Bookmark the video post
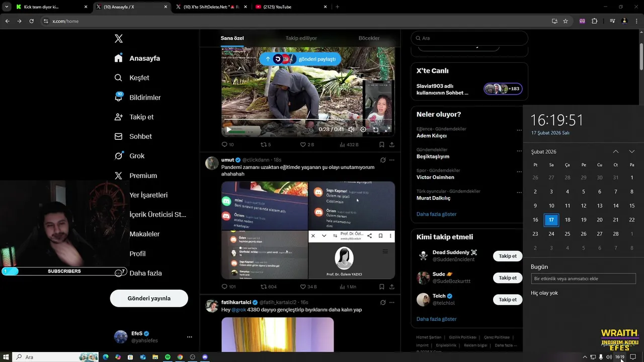 (382, 144)
